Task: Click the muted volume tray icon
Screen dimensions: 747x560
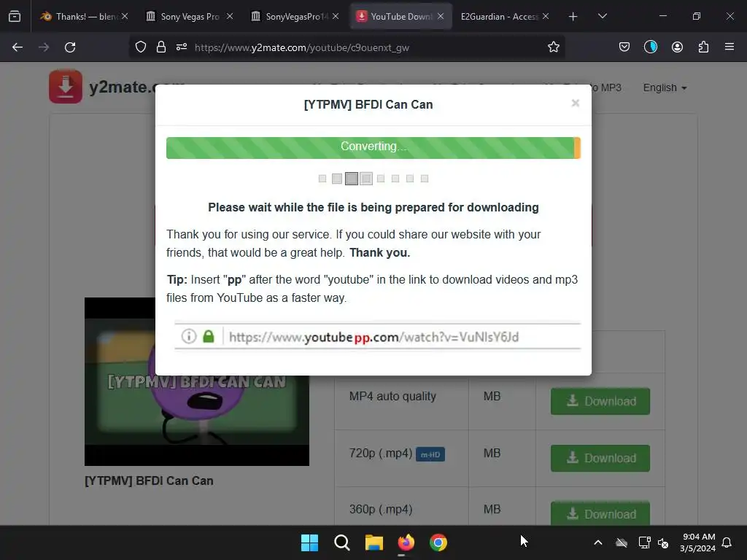Action: pyautogui.click(x=662, y=542)
